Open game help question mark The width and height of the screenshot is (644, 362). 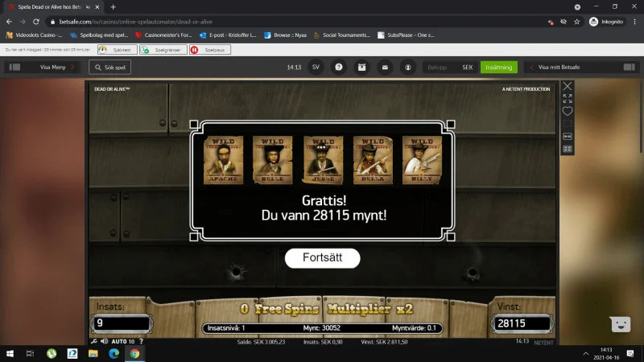[x=142, y=341]
